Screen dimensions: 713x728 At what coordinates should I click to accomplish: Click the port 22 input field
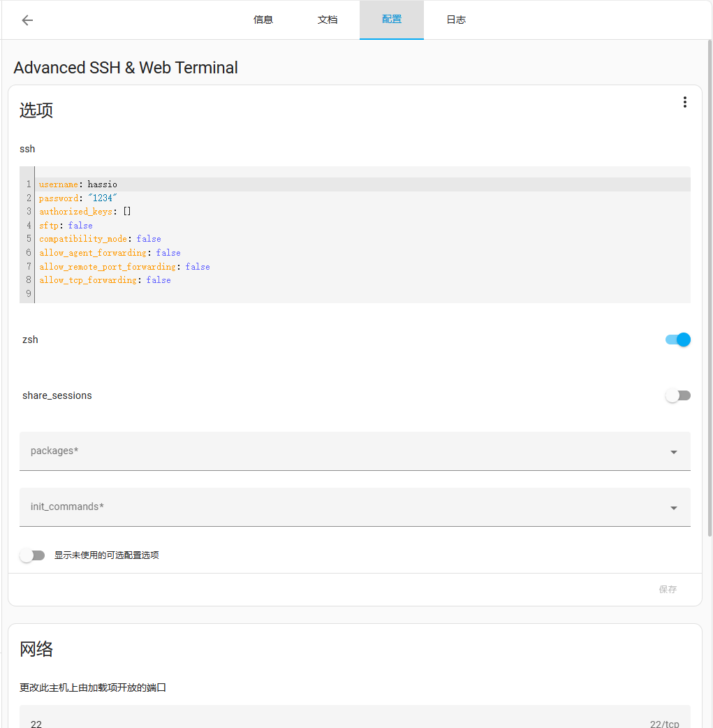(355, 718)
